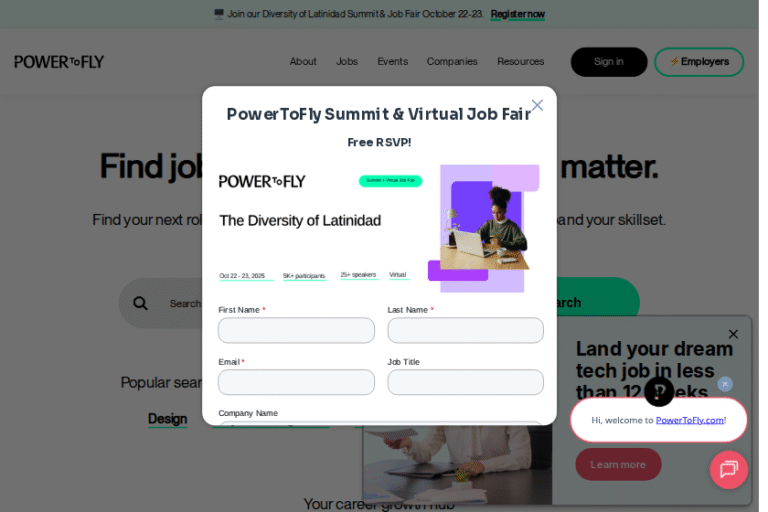The image size is (768, 512).
Task: Click the PowerToFly logo in header
Action: (x=59, y=62)
